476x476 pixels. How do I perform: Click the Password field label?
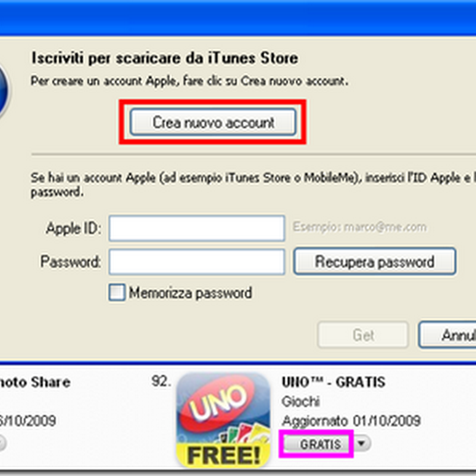(70, 261)
